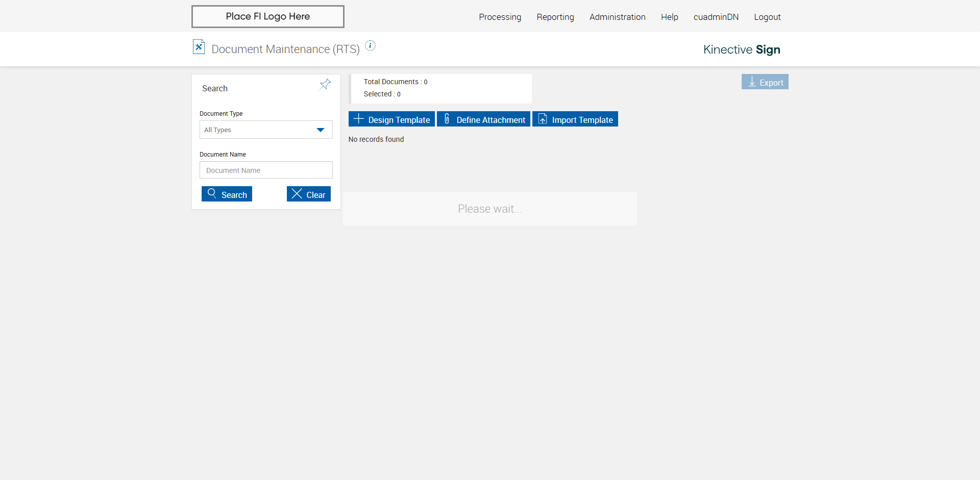Viewport: 980px width, 480px height.
Task: Click the Export button
Action: point(765,82)
